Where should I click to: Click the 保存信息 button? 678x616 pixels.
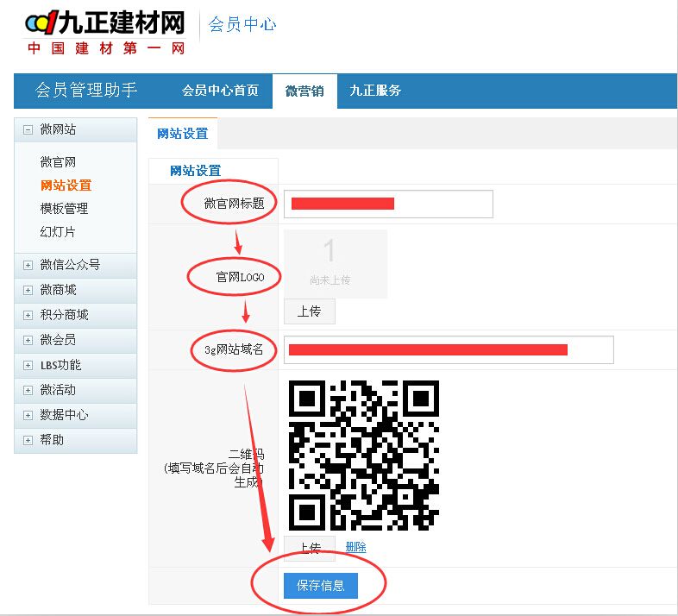coord(321,586)
